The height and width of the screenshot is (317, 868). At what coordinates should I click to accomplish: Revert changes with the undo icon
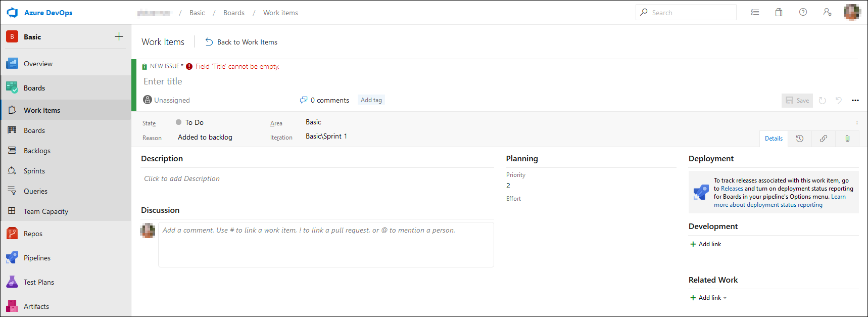click(x=839, y=101)
